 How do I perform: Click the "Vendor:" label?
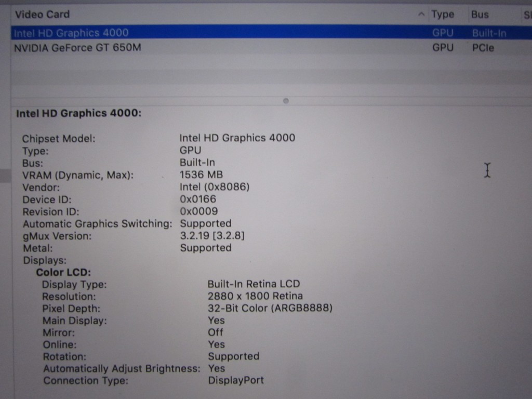tap(41, 188)
